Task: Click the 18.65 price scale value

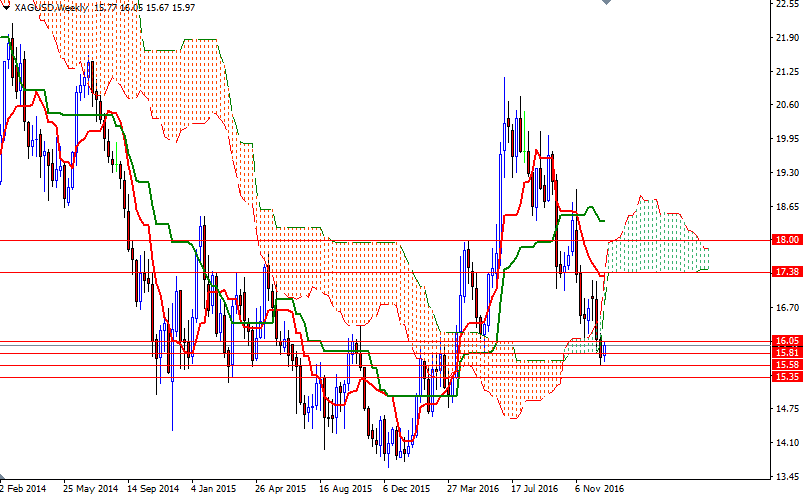Action: 788,207
